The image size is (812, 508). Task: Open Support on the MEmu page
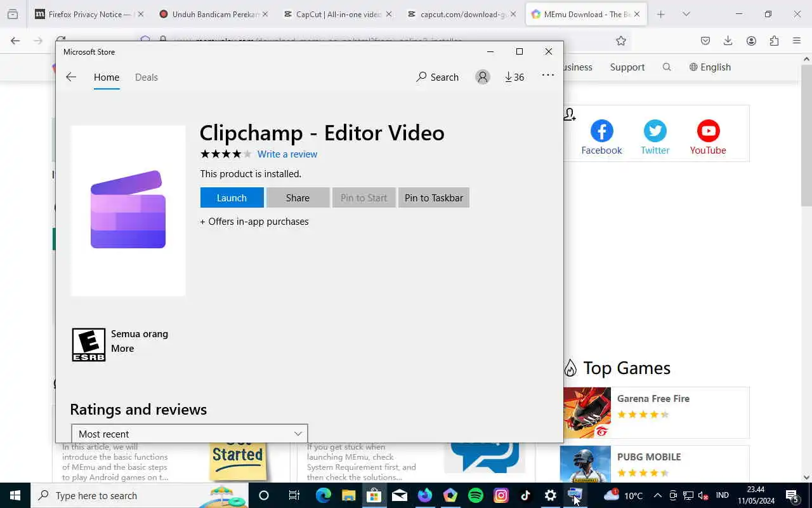(x=627, y=67)
